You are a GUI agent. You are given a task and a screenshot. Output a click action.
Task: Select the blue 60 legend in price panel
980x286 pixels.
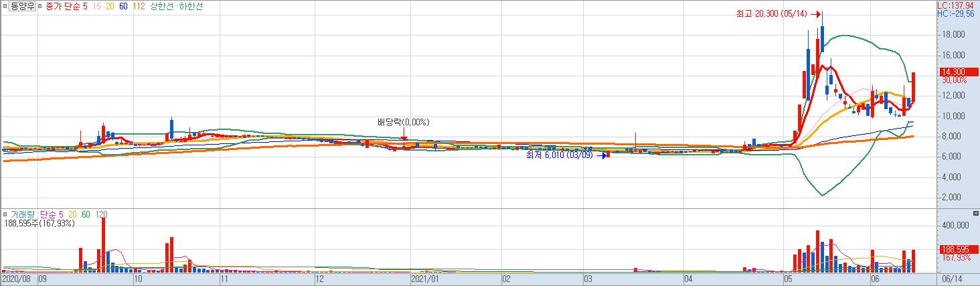point(123,5)
